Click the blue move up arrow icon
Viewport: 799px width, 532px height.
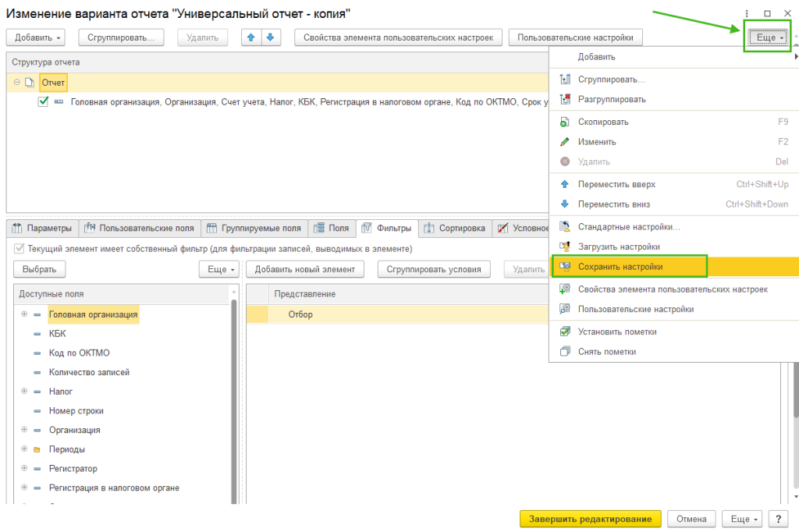coord(251,37)
